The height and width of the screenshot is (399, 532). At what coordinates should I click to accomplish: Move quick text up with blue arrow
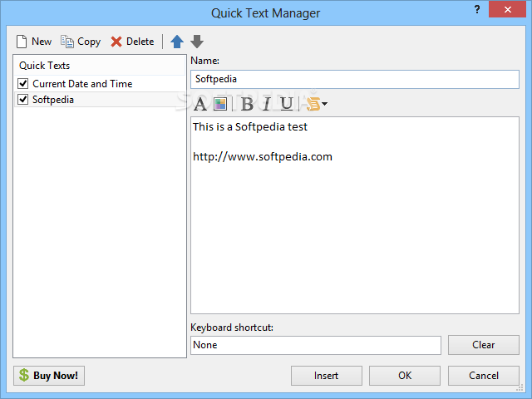(177, 42)
